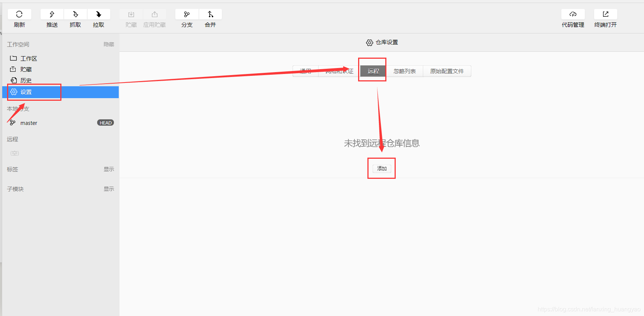Click the 子模块 section label
This screenshot has height=316, width=644.
click(15, 189)
